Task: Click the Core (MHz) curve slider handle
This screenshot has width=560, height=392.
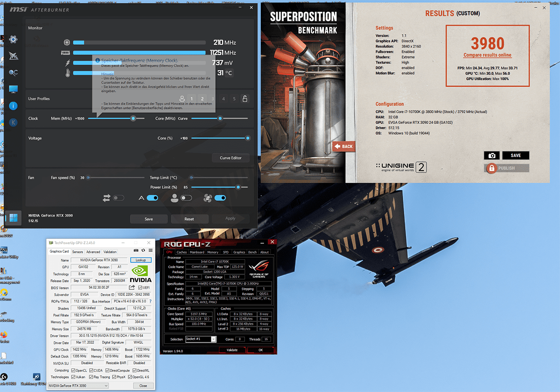Action: point(220,118)
